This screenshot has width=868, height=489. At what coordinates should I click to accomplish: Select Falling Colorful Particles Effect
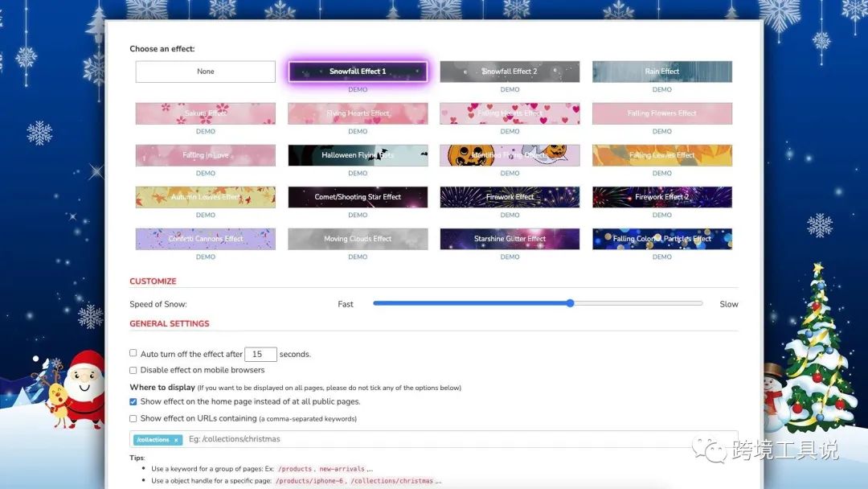coord(661,238)
